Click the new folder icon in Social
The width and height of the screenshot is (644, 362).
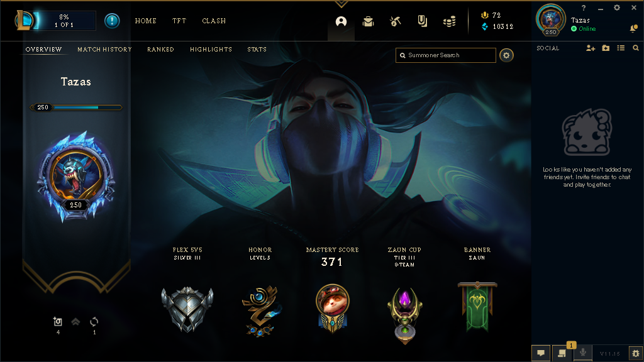(606, 48)
